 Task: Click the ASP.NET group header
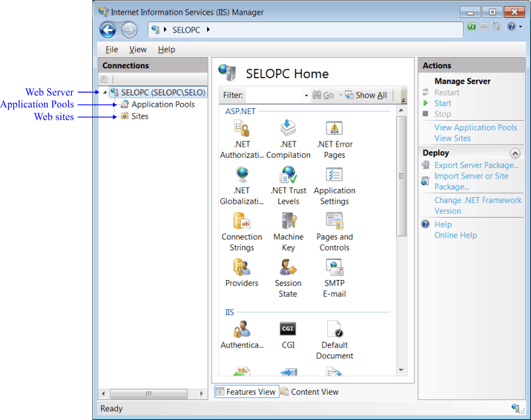[240, 111]
